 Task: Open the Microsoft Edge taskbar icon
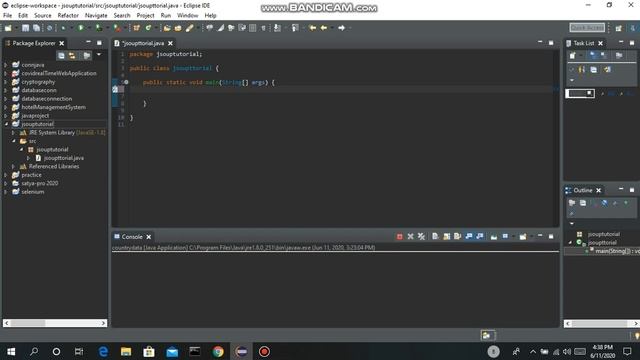pyautogui.click(x=103, y=351)
